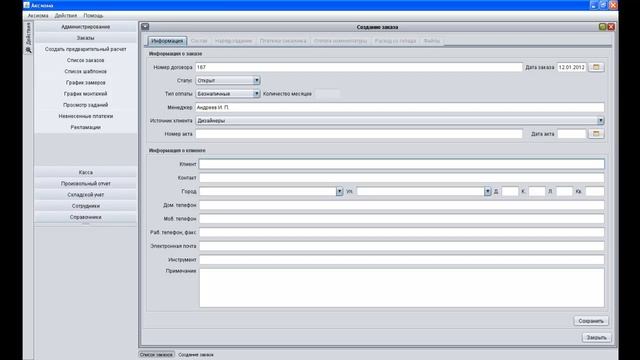Click the Примечание text area
This screenshot has width=640, height=360.
tap(402, 288)
